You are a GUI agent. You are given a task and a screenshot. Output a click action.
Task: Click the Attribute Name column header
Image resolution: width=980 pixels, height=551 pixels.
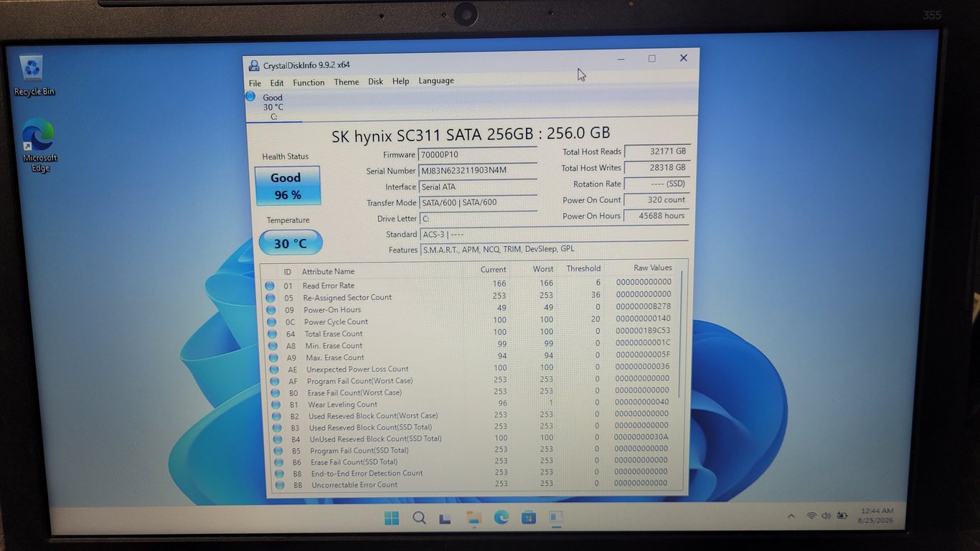(328, 271)
